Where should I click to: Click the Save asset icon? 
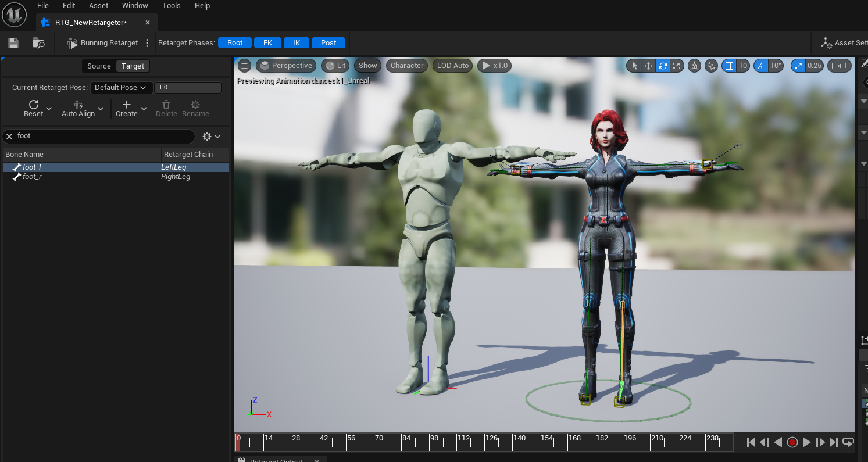point(13,43)
